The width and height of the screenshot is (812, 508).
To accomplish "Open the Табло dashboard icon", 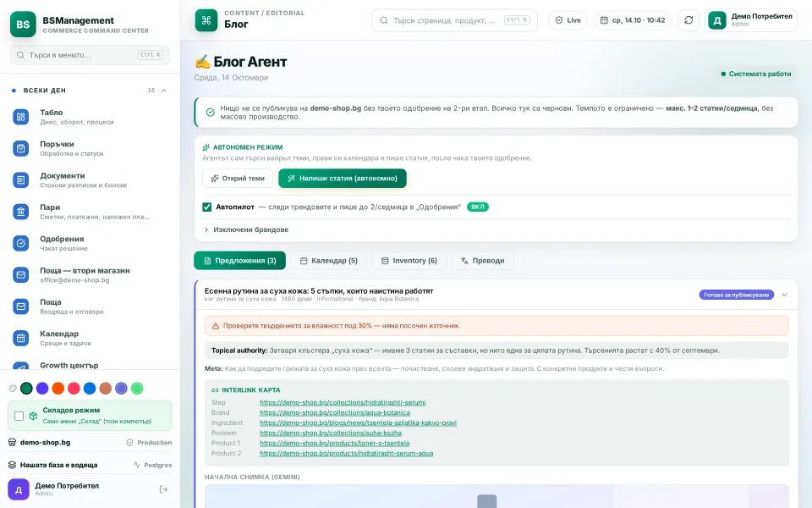I will coord(20,117).
